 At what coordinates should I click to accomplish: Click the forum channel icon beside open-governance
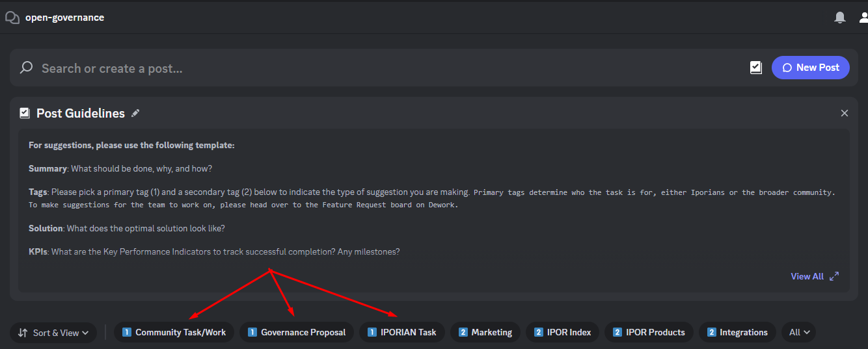click(12, 18)
